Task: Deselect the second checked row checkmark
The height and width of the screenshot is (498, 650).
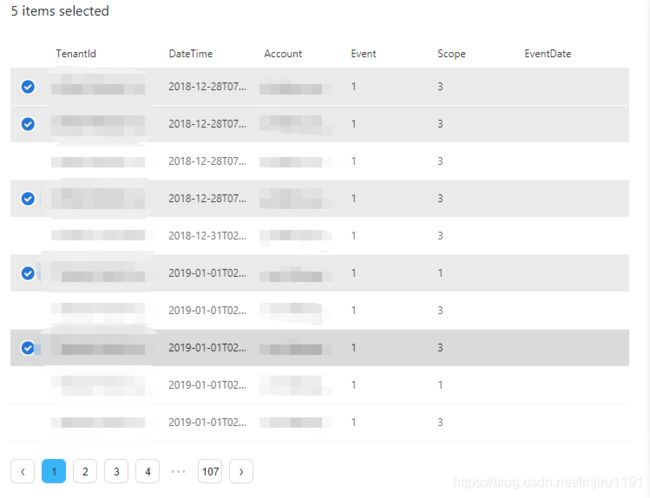Action: click(28, 124)
